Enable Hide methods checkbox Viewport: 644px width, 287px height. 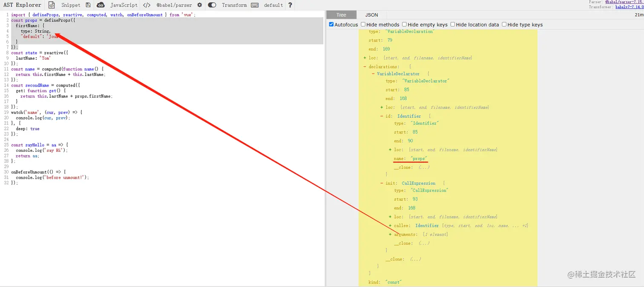tap(363, 24)
